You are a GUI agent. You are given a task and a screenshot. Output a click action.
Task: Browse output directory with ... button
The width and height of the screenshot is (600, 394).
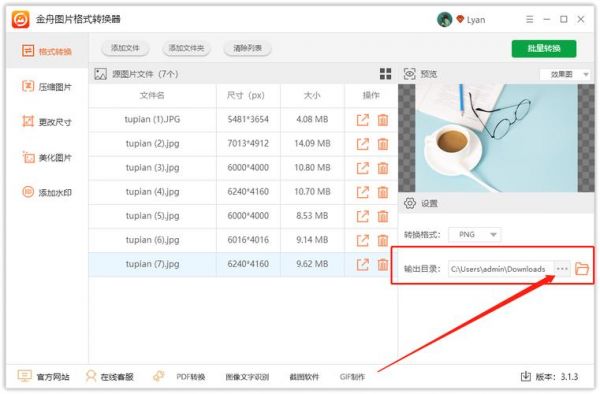562,269
